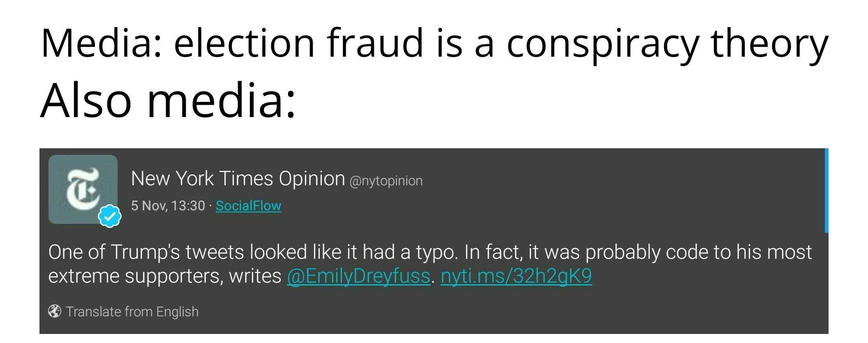The width and height of the screenshot is (868, 343).
Task: Select the gothic T logo in avatar
Action: (83, 189)
